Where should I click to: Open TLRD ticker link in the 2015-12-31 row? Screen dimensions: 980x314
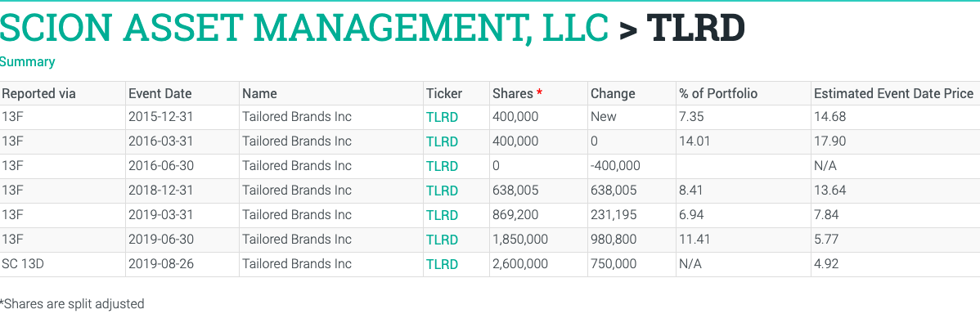point(442,118)
